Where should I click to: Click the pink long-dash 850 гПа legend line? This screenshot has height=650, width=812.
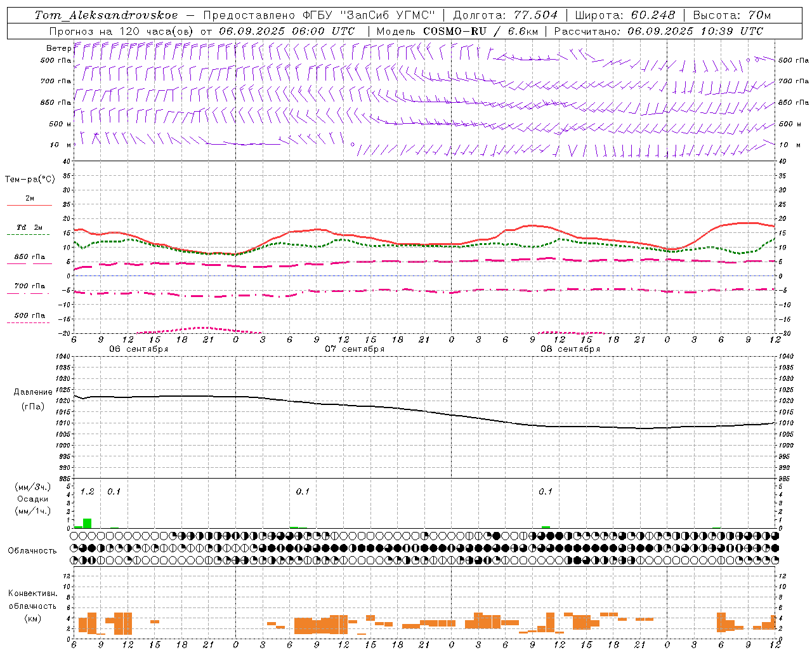click(x=29, y=263)
